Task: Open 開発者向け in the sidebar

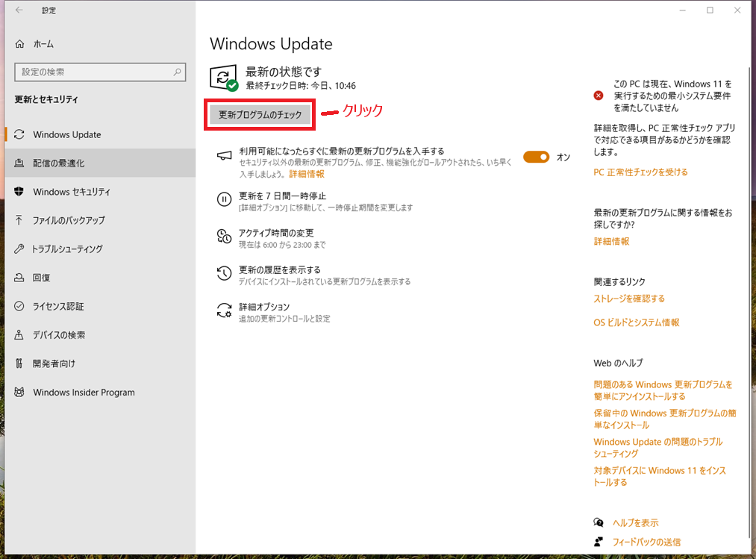Action: (x=54, y=363)
